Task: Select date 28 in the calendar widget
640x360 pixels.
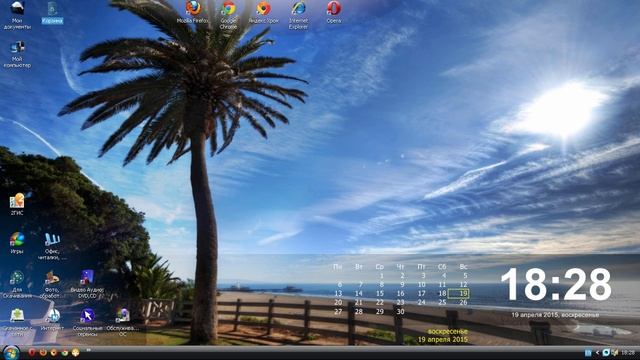Action: (358, 311)
